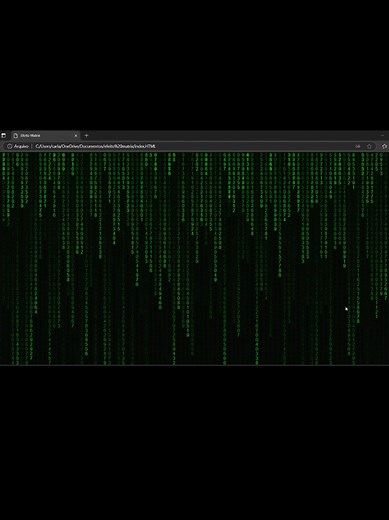
Task: Click the address bar file path
Action: coord(95,146)
